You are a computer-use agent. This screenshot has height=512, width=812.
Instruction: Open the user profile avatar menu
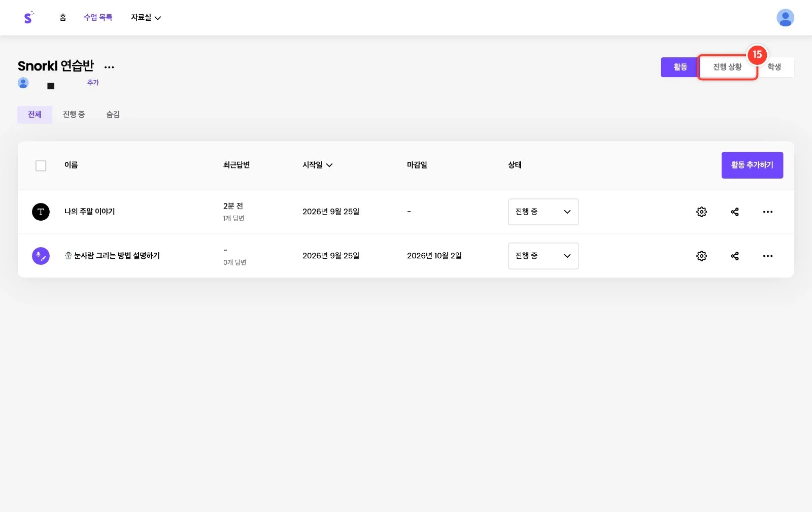click(x=785, y=18)
